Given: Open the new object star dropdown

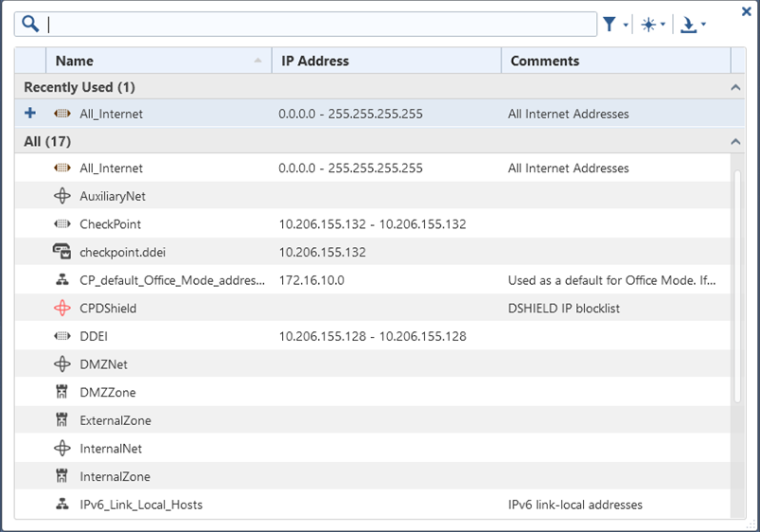Looking at the screenshot, I should coord(653,25).
